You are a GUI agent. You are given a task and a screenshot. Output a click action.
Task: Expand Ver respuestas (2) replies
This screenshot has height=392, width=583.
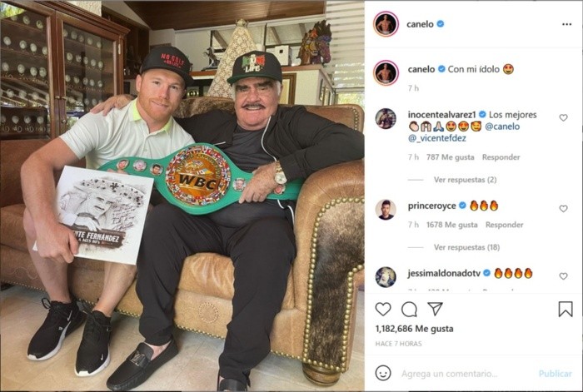pos(465,180)
